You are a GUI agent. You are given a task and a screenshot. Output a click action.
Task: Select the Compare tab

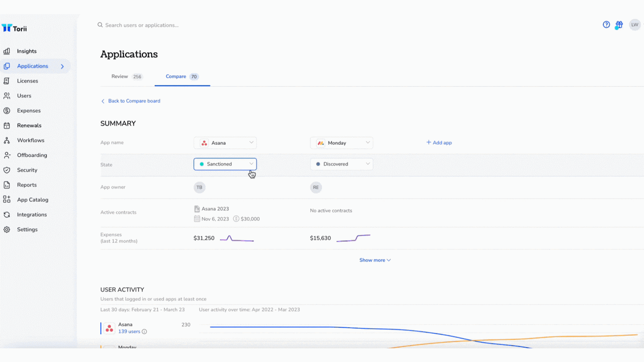tap(182, 76)
